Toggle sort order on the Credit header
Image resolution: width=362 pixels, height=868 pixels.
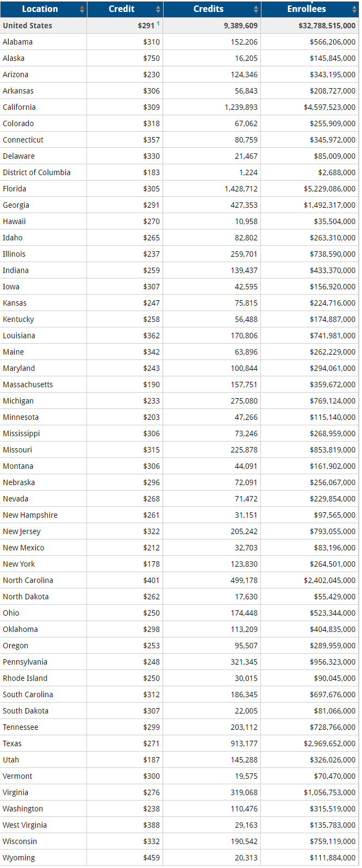click(x=122, y=9)
